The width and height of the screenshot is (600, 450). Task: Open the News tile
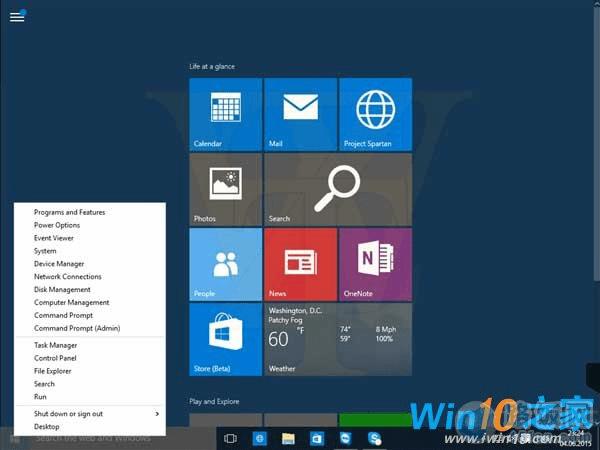[301, 264]
